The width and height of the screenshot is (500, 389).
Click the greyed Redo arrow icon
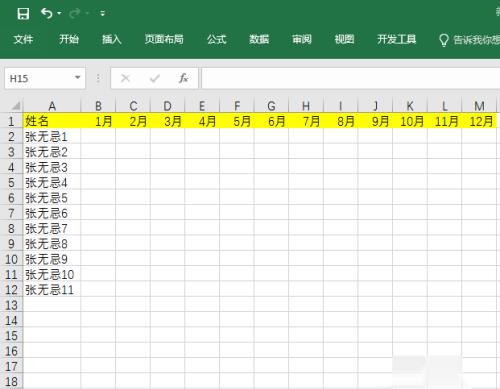75,14
